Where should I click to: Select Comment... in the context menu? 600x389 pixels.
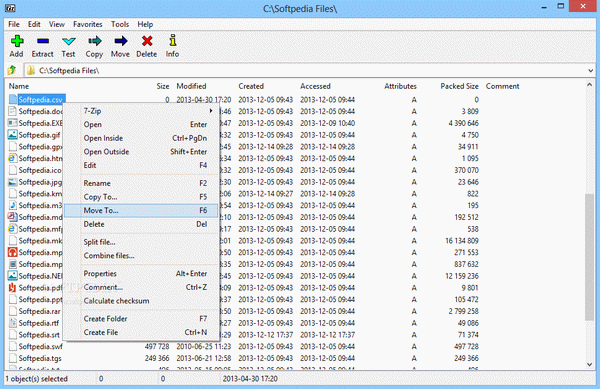(x=141, y=287)
